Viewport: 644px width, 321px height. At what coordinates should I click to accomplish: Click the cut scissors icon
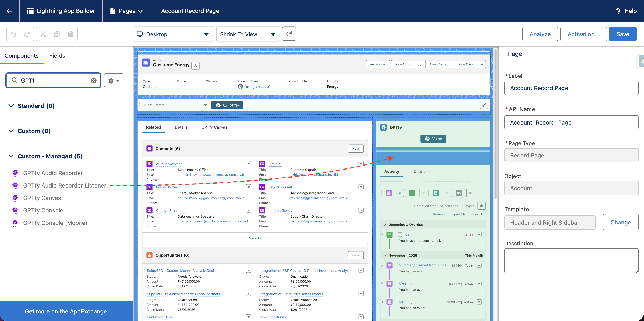[43, 34]
